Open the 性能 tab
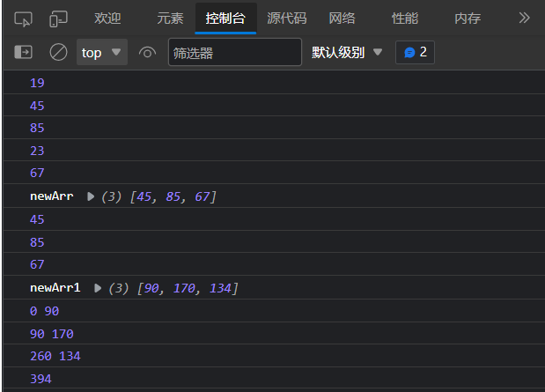This screenshot has height=392, width=545. coord(405,18)
